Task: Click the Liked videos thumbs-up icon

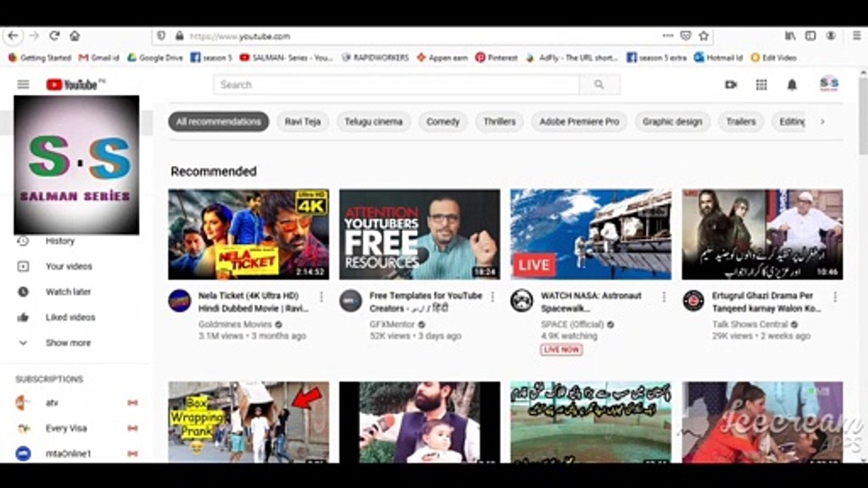Action: click(23, 317)
